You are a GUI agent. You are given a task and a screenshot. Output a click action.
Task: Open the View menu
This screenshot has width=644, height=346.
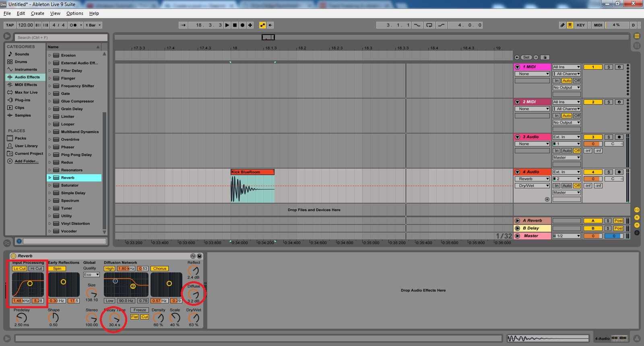pos(55,13)
